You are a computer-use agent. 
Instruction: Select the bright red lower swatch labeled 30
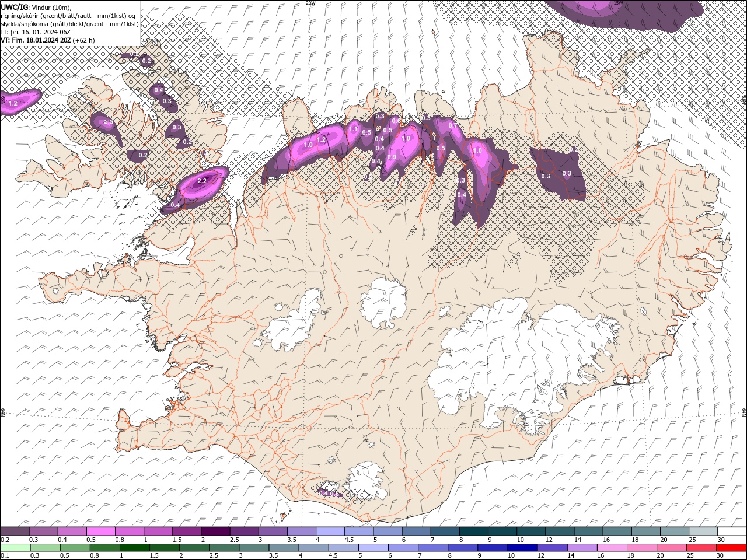coord(732,548)
